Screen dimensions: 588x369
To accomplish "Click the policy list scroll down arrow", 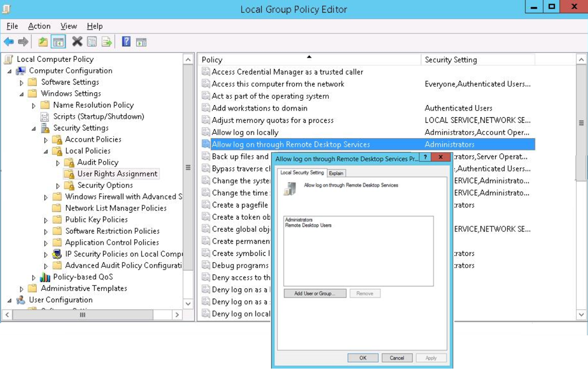I will click(581, 314).
